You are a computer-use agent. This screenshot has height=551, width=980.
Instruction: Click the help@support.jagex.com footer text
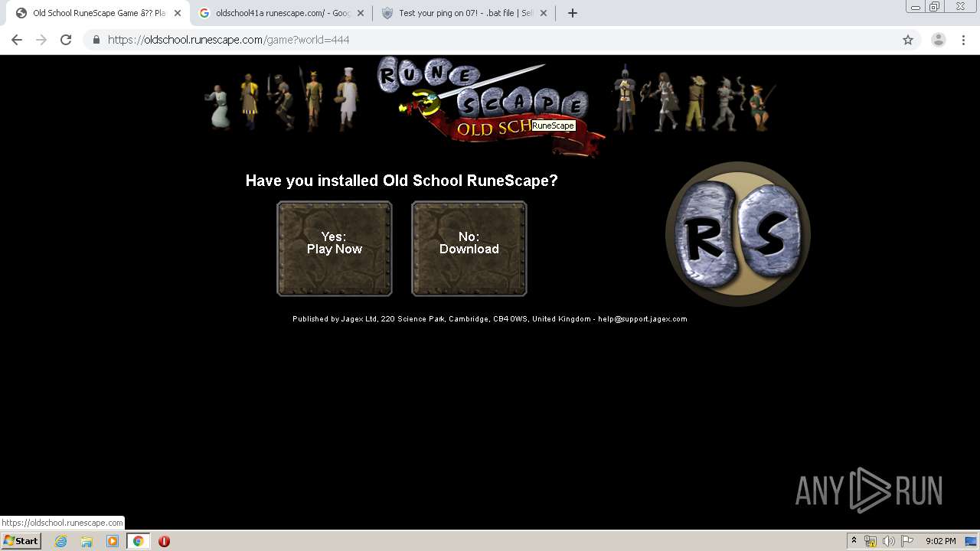click(x=642, y=319)
